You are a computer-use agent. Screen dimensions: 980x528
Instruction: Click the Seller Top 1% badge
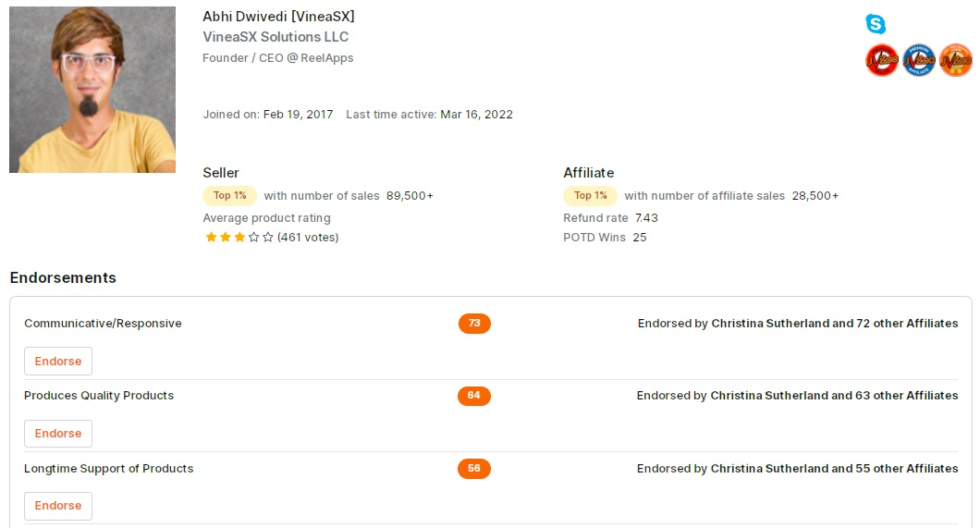[229, 196]
